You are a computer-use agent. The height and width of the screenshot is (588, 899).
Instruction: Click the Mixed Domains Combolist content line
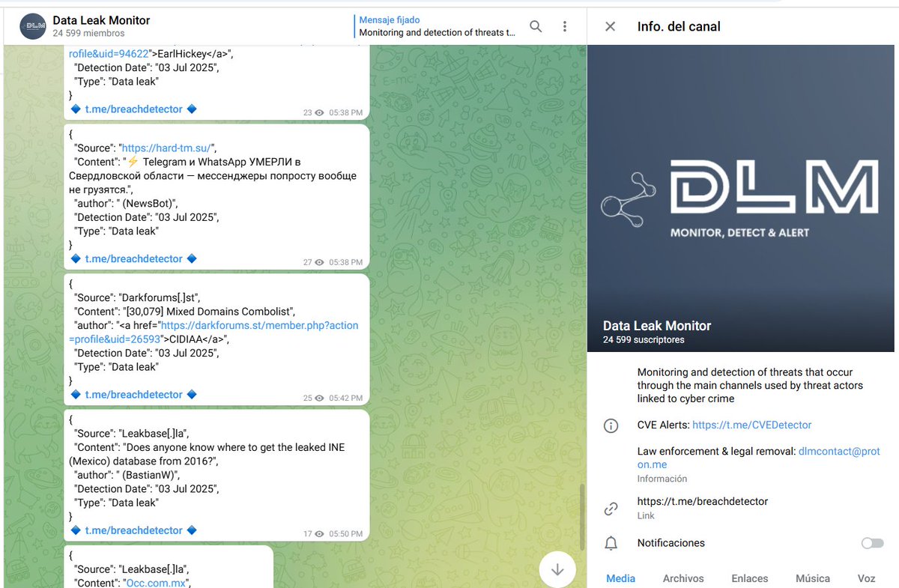coord(185,311)
